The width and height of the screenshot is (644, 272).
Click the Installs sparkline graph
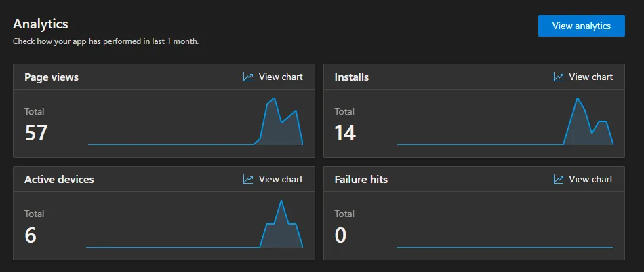tap(583, 125)
